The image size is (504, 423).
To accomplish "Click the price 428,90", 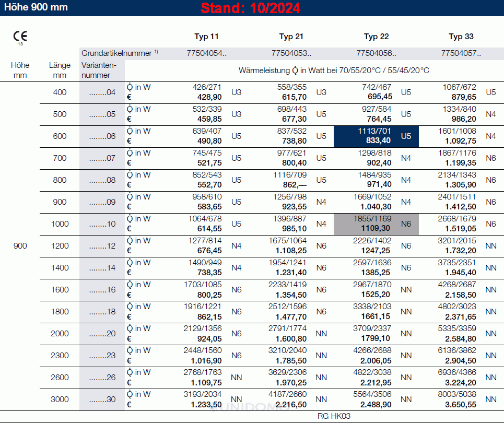I will 209,97.
